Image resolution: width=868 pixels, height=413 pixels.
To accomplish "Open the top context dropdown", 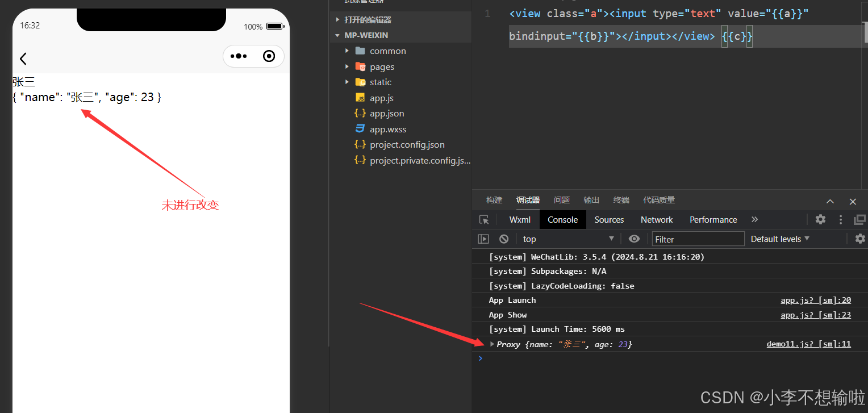I will tap(568, 239).
